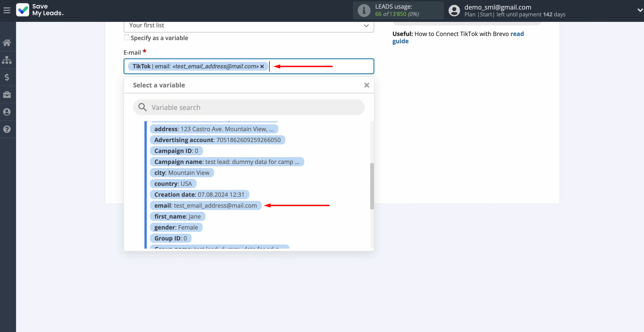The width and height of the screenshot is (644, 332).
Task: Click the Variable search field
Action: click(249, 107)
